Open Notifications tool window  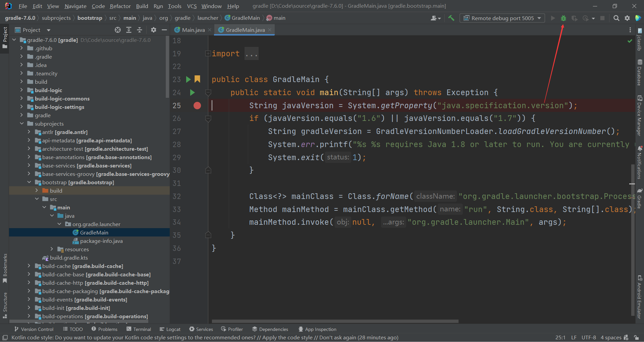640,162
